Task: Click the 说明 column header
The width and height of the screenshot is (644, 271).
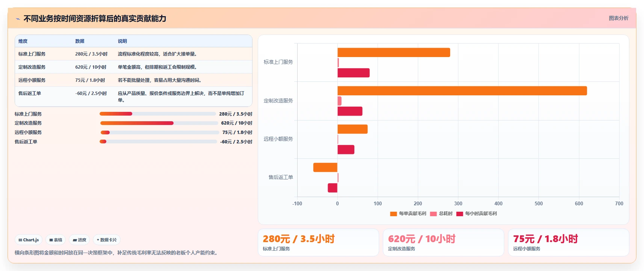Action: (122, 41)
